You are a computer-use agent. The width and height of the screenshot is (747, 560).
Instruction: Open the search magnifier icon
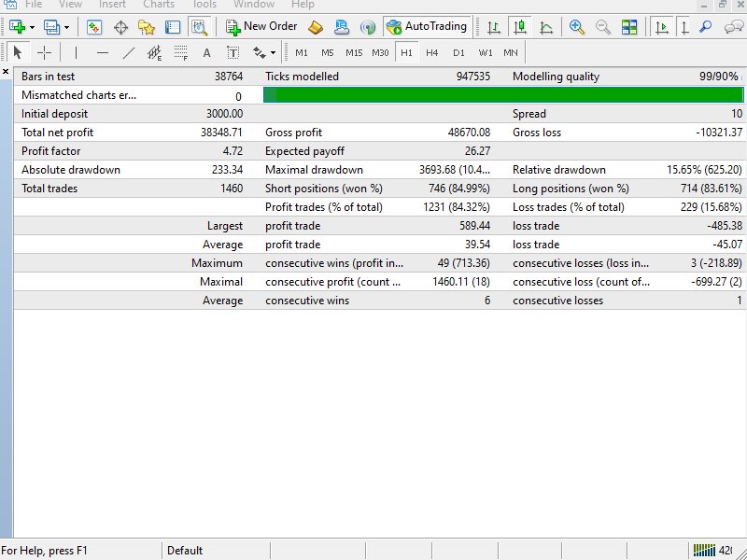pyautogui.click(x=705, y=27)
